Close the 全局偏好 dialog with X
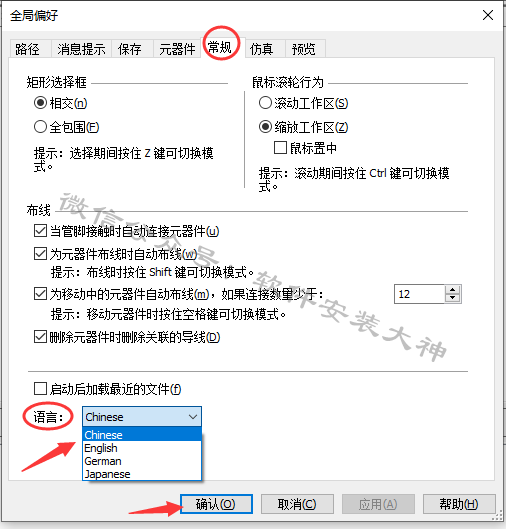The width and height of the screenshot is (506, 529). 487,15
